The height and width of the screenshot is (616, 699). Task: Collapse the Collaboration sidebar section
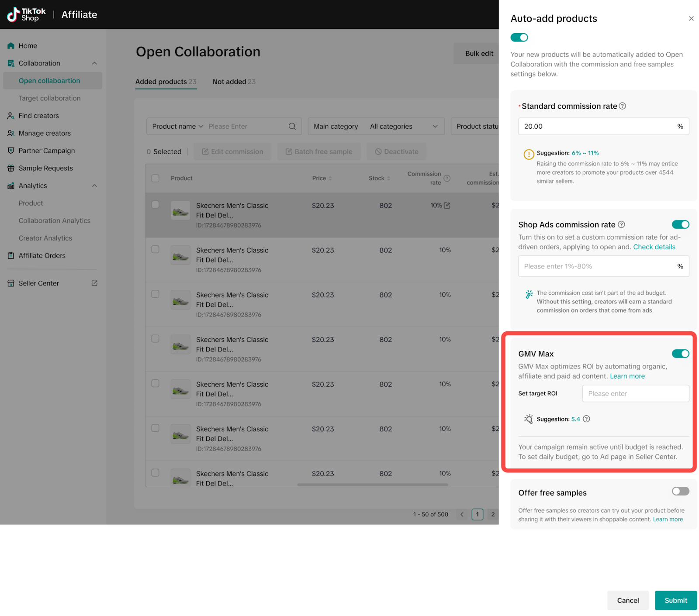[94, 63]
